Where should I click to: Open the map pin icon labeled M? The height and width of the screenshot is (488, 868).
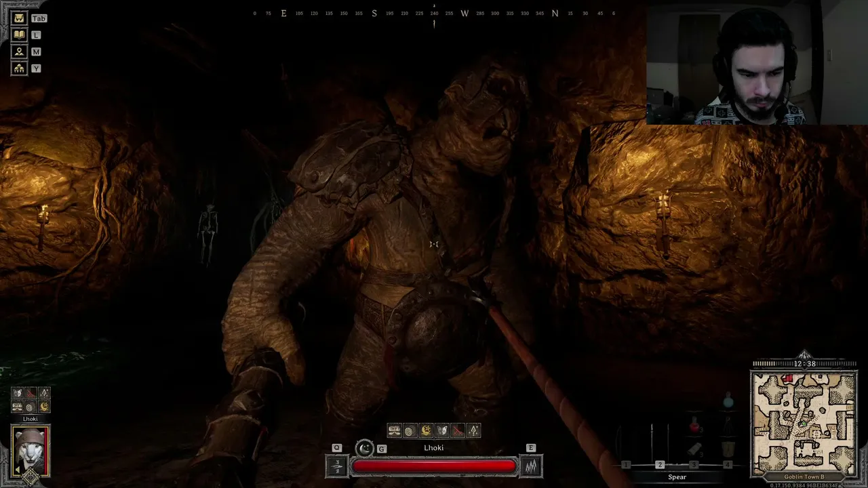point(19,52)
